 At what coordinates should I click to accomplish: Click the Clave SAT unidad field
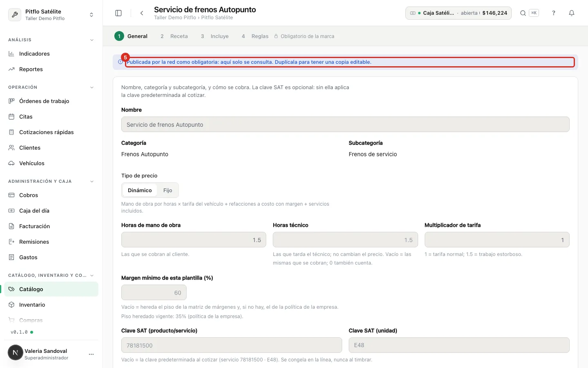click(459, 345)
